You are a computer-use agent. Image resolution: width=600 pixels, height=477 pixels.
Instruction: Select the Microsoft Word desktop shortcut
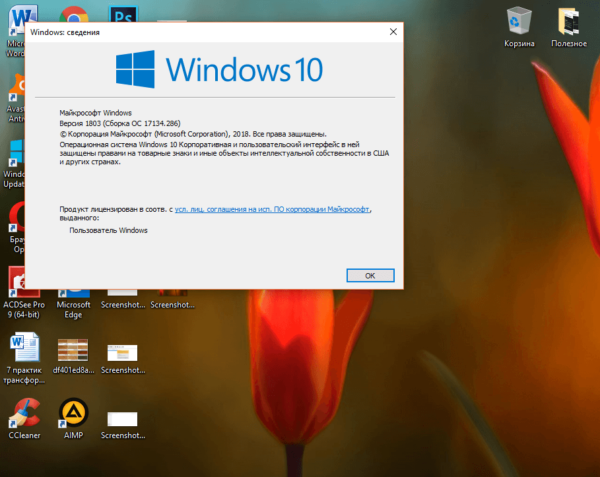16,31
